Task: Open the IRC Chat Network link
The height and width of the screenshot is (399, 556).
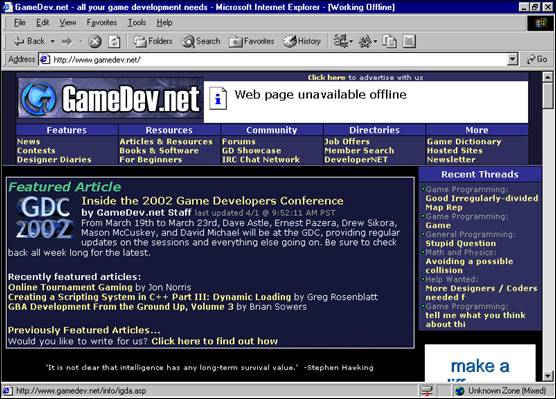Action: (261, 160)
